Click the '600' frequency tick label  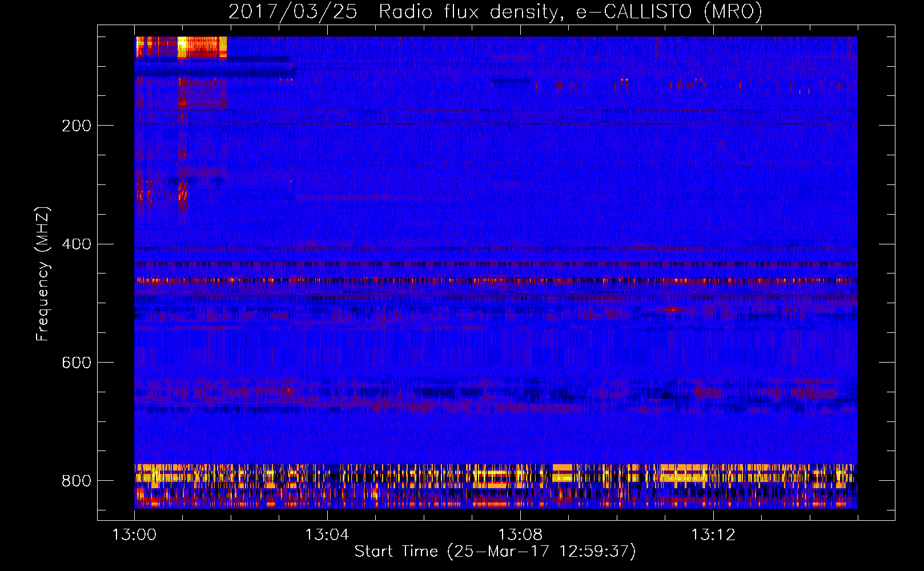point(77,363)
